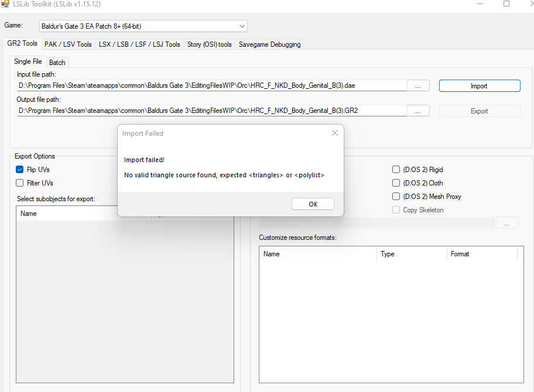534x392 pixels.
Task: Click the Import button
Action: point(480,86)
